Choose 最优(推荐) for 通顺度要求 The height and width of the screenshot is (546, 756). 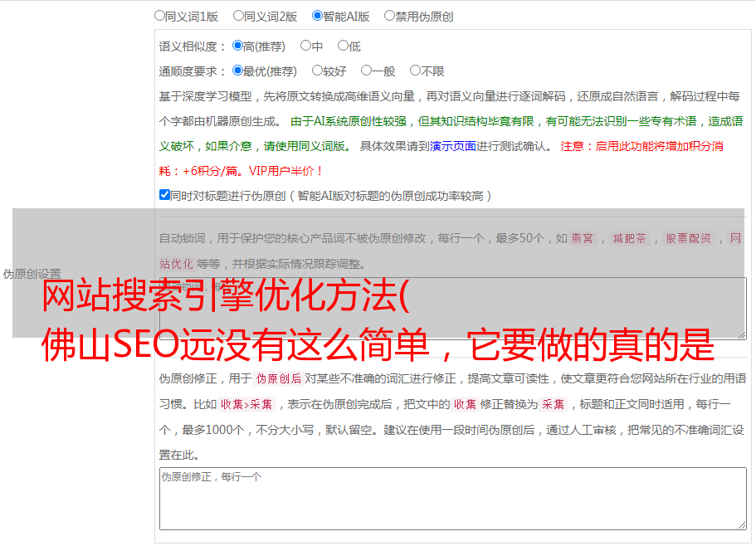[237, 71]
